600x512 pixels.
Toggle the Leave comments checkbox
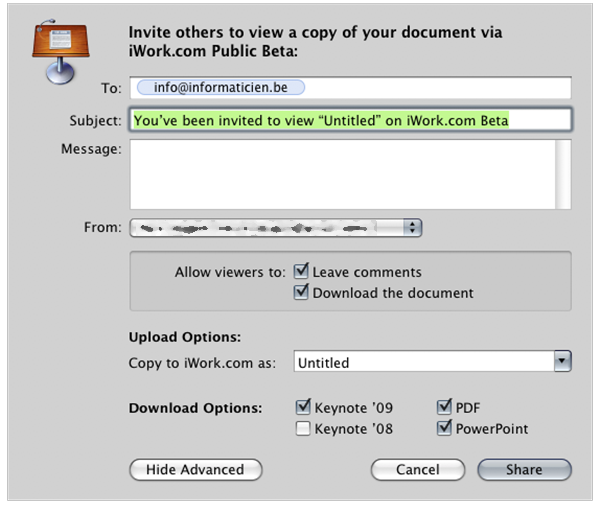[x=301, y=272]
